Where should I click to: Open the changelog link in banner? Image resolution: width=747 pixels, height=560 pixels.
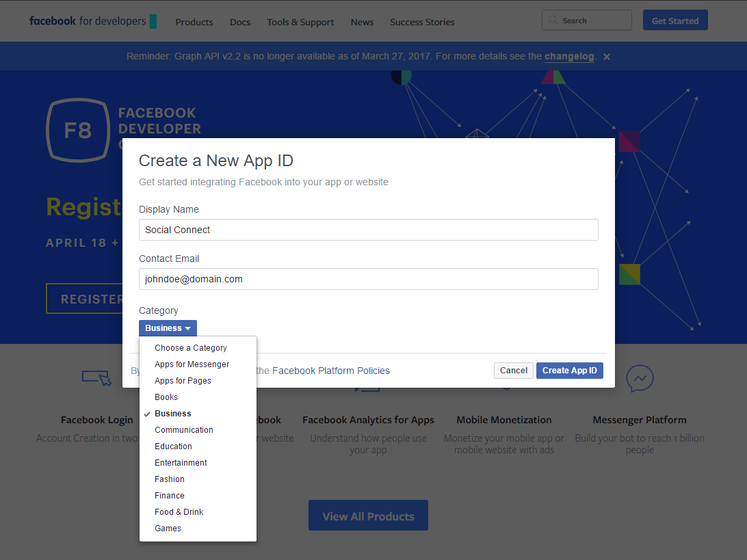point(569,56)
